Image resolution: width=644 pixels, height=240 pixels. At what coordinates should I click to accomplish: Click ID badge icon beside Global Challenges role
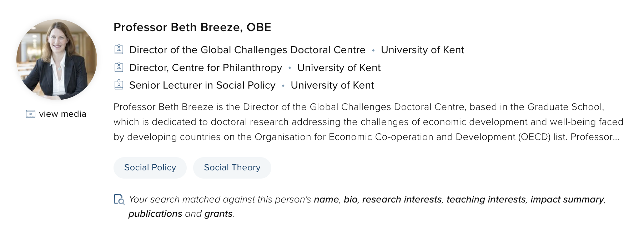(x=119, y=49)
